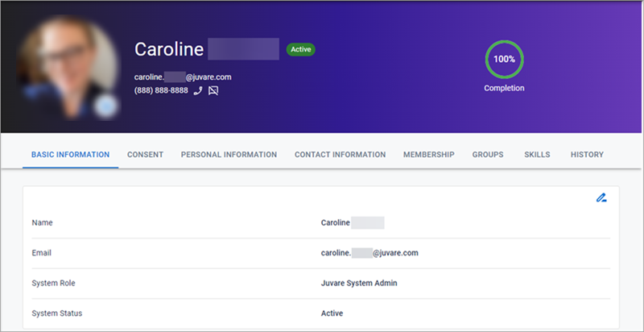Click the phone number (888) 888-8888
This screenshot has height=332, width=644.
[161, 91]
